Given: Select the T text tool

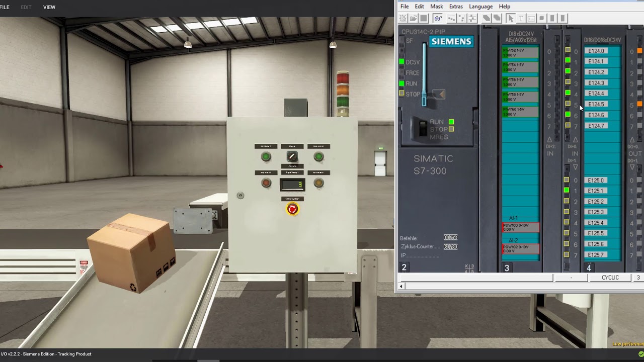Looking at the screenshot, I should pyautogui.click(x=521, y=18).
